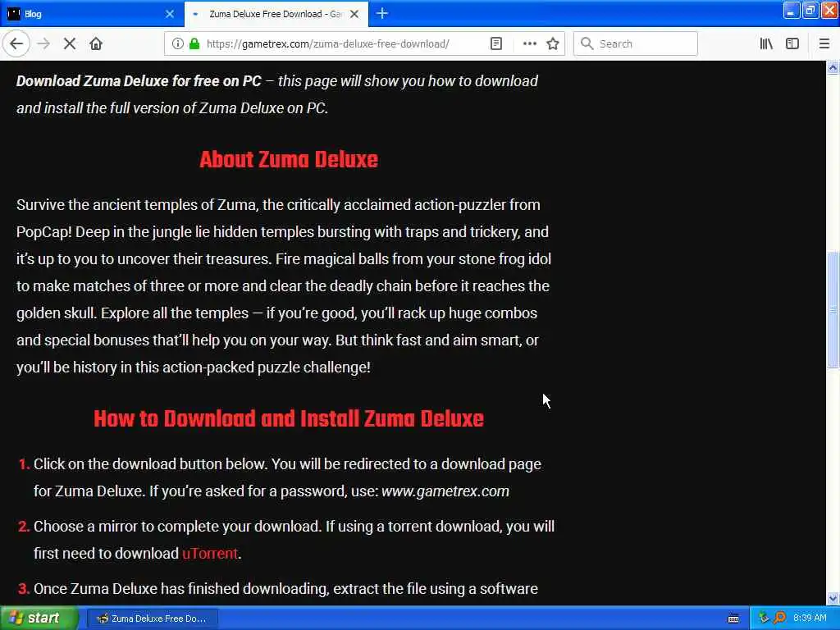Close the Blog tab
The image size is (840, 630).
coord(170,14)
